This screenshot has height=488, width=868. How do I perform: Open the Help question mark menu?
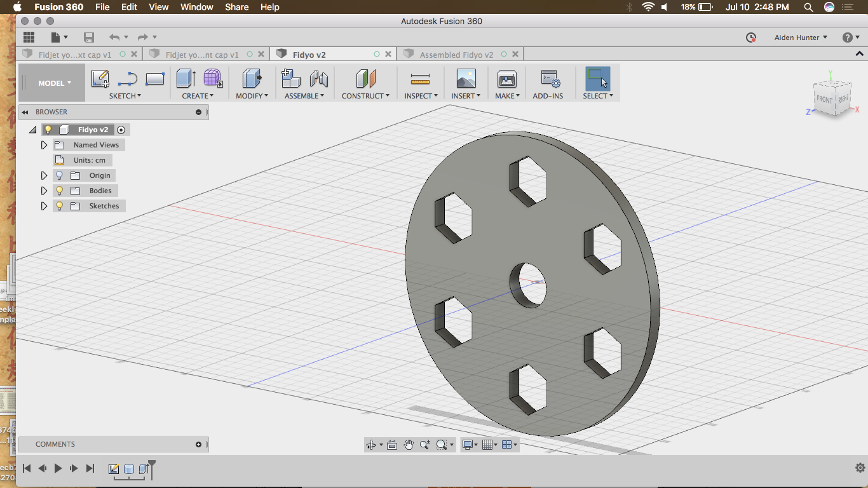tap(851, 37)
